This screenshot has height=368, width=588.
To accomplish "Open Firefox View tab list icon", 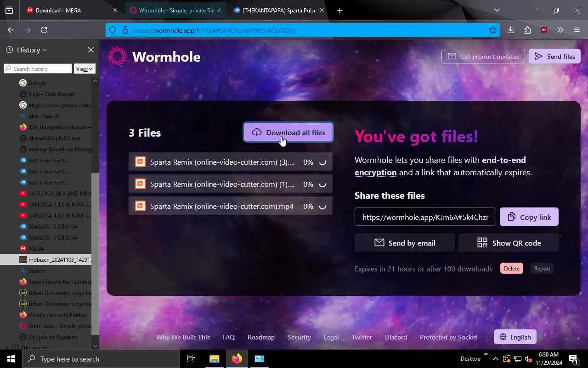I will 9,10.
